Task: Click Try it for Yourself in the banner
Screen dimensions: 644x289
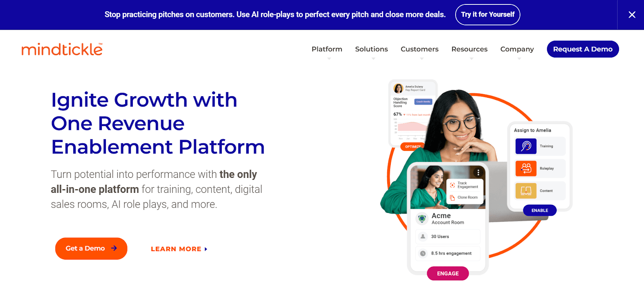Action: coord(487,14)
